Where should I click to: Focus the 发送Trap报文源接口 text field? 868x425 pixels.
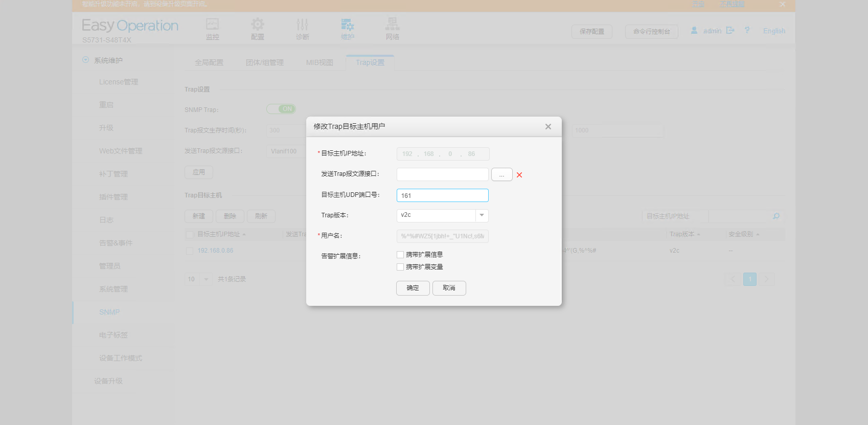click(x=442, y=174)
